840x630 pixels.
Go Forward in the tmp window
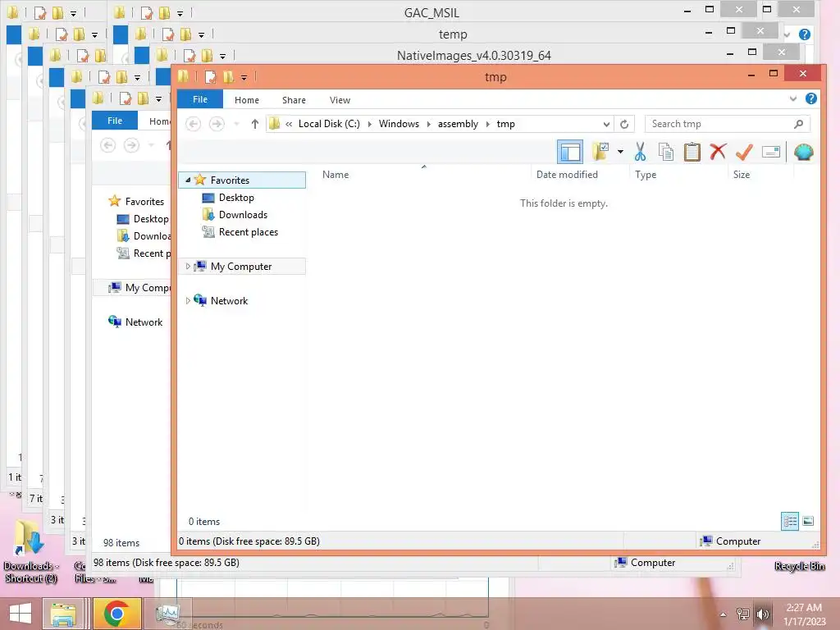(217, 124)
